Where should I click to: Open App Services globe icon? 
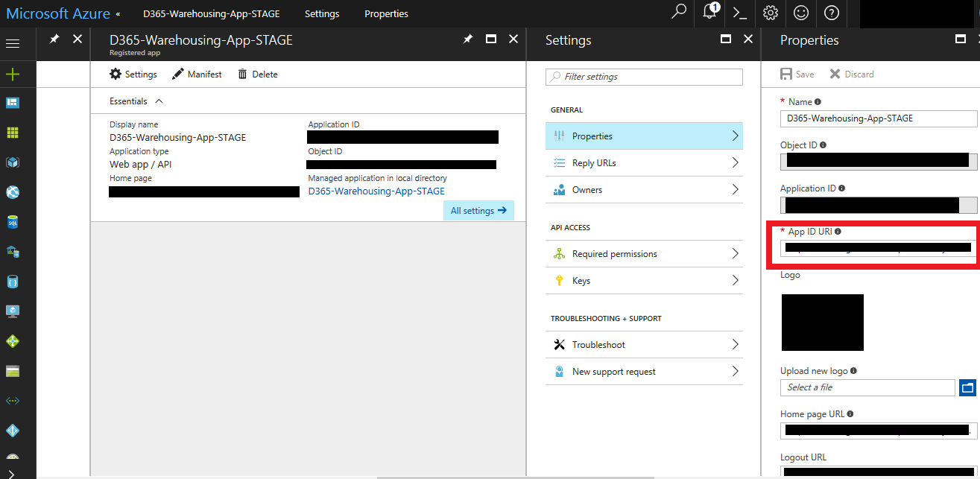(13, 192)
